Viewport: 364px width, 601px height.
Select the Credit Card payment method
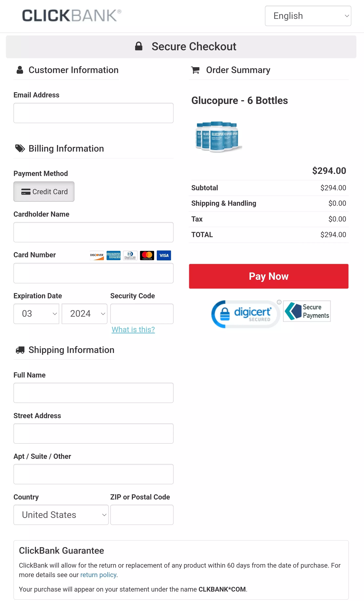(44, 191)
